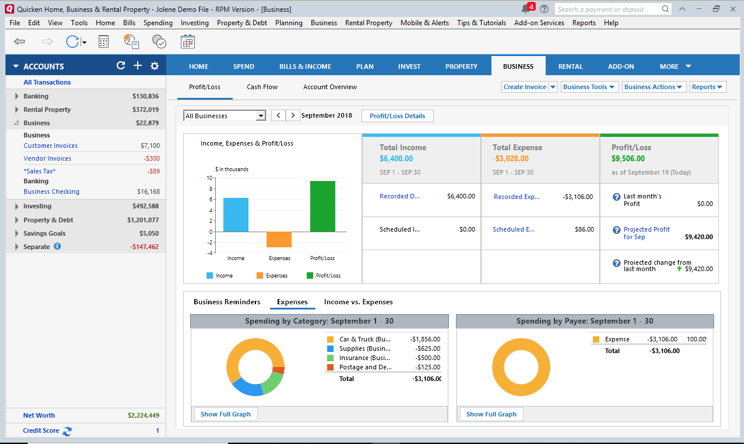Switch to the Cash Flow tab
744x444 pixels.
[x=262, y=87]
